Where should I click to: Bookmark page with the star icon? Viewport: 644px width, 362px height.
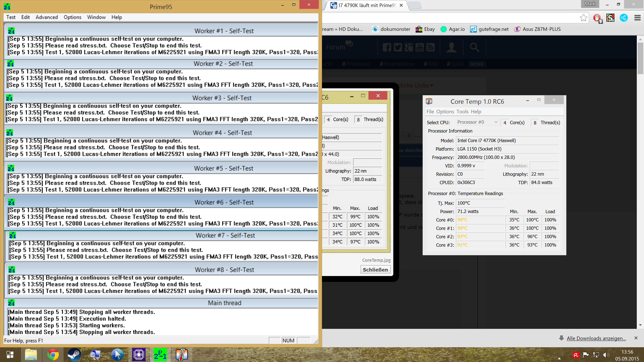point(583,18)
